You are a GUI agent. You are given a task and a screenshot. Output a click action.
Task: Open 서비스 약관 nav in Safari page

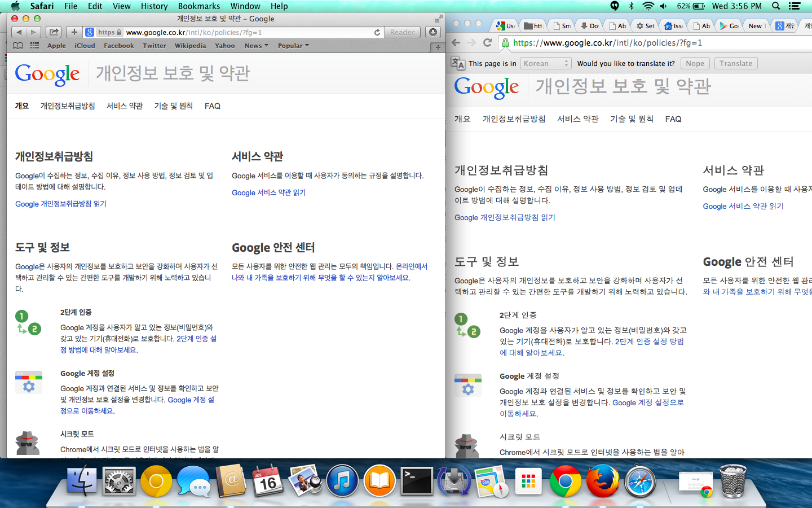[x=125, y=106]
